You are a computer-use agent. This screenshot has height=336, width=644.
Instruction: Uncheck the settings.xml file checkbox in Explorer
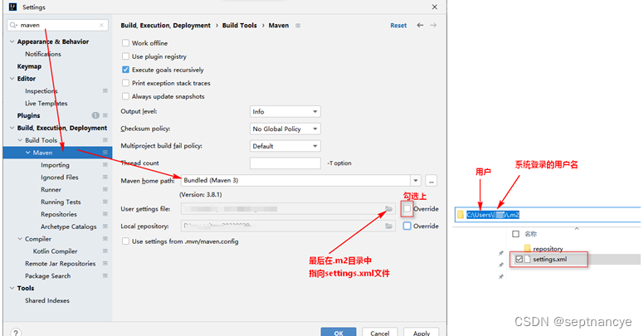coord(520,259)
